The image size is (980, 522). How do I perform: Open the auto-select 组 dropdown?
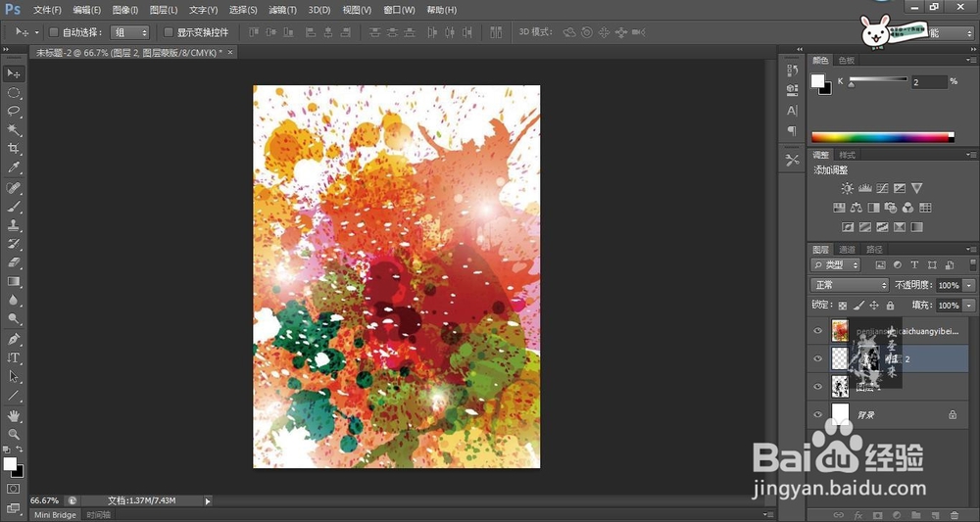130,32
